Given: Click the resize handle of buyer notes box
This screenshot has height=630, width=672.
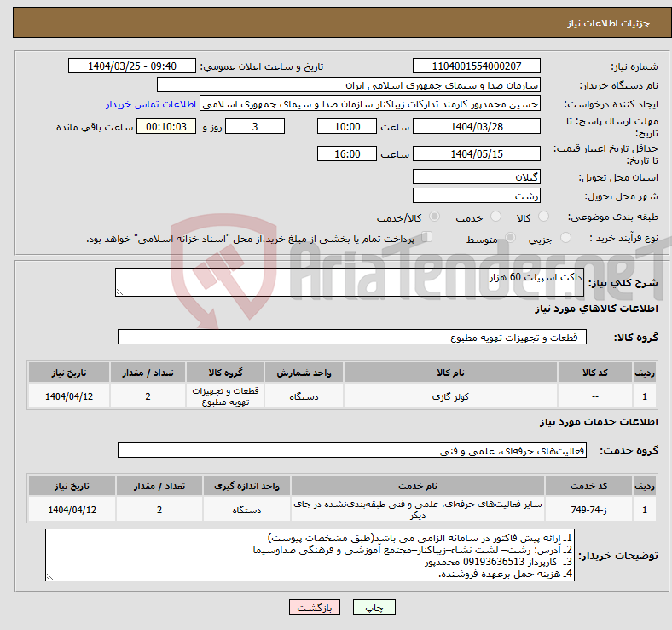Looking at the screenshot, I should click(49, 577).
